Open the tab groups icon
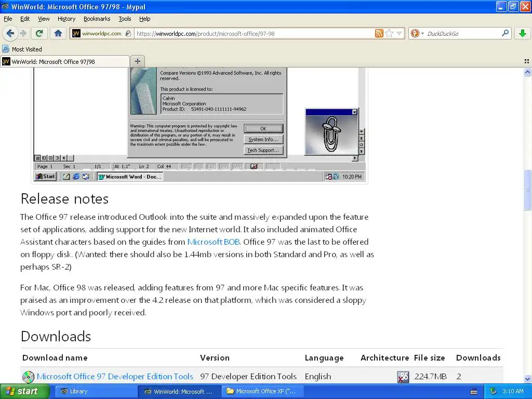532x399 pixels. [x=527, y=61]
